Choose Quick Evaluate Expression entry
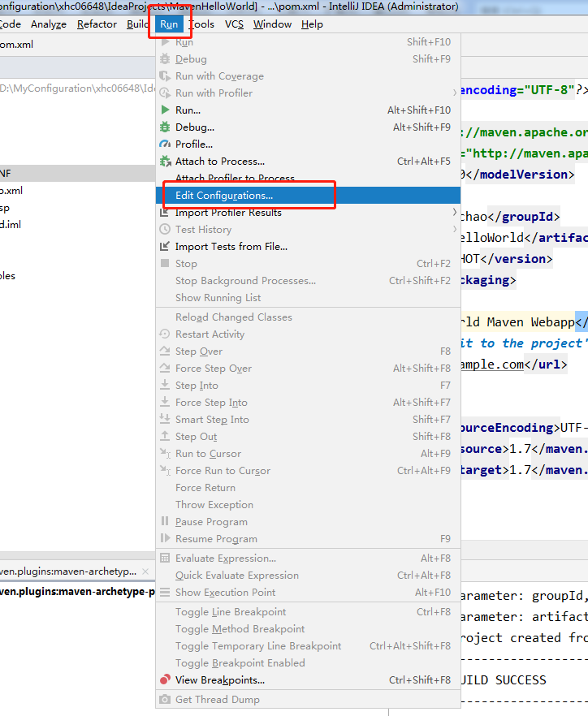 (x=308, y=576)
